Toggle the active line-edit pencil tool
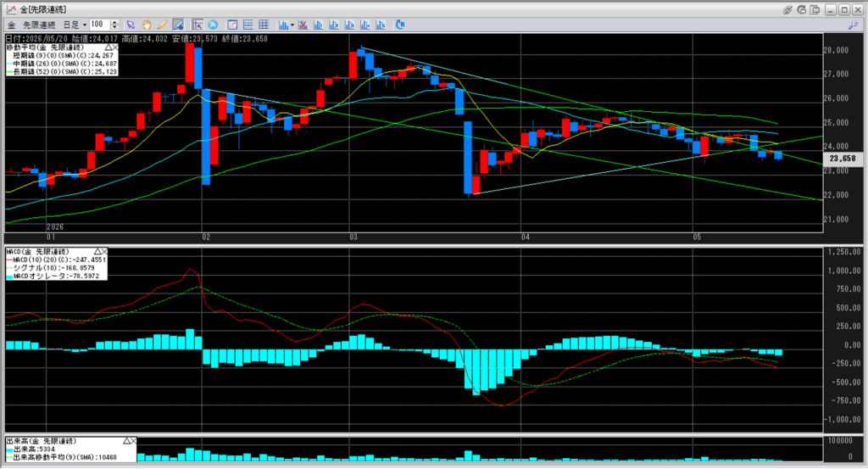This screenshot has width=868, height=469. 178,25
